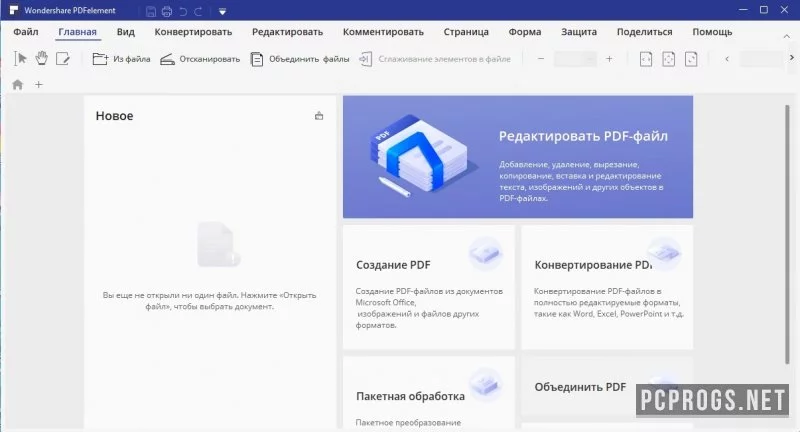Viewport: 800px width, 432px height.
Task: Click the save icon in title bar
Action: tap(151, 11)
